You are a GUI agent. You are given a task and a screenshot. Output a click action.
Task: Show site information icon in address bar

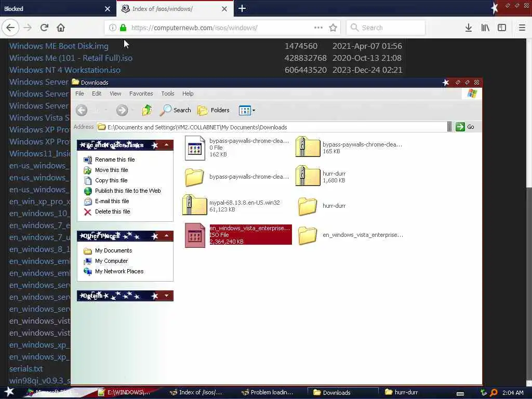[113, 28]
